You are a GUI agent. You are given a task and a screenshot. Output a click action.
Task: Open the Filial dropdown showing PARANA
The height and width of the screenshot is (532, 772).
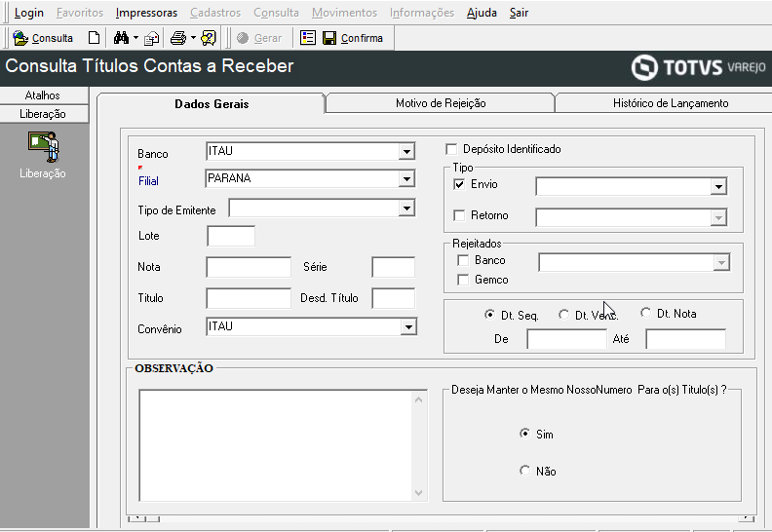tap(406, 178)
